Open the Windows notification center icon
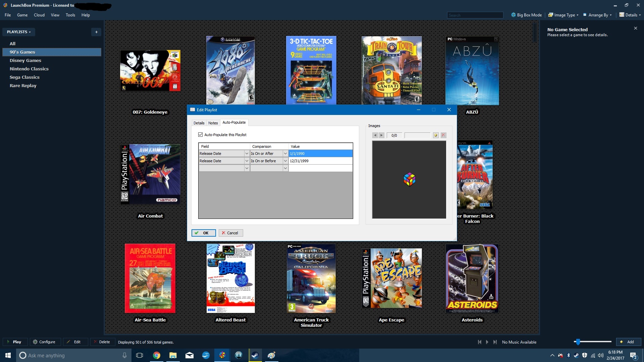Image resolution: width=644 pixels, height=362 pixels. [633, 355]
